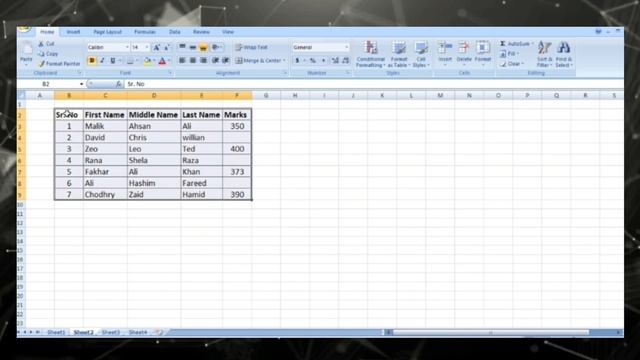Screen dimensions: 640x360
Task: Open the General number format dropdown
Action: [346, 47]
